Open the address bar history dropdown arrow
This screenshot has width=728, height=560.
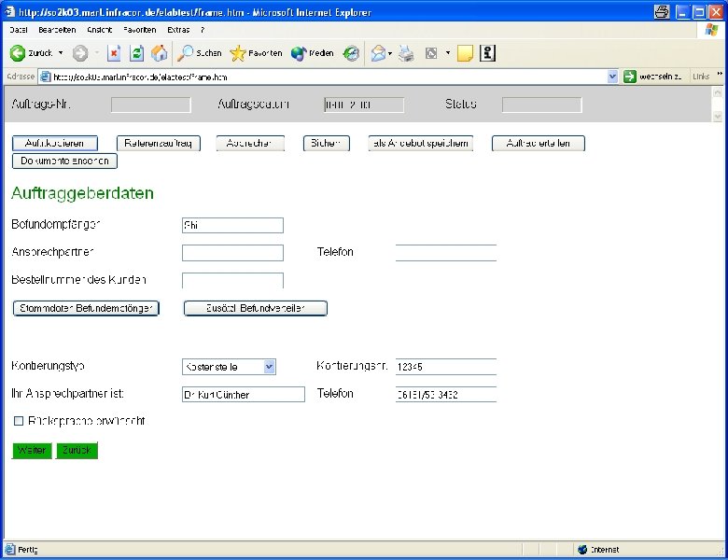(613, 77)
